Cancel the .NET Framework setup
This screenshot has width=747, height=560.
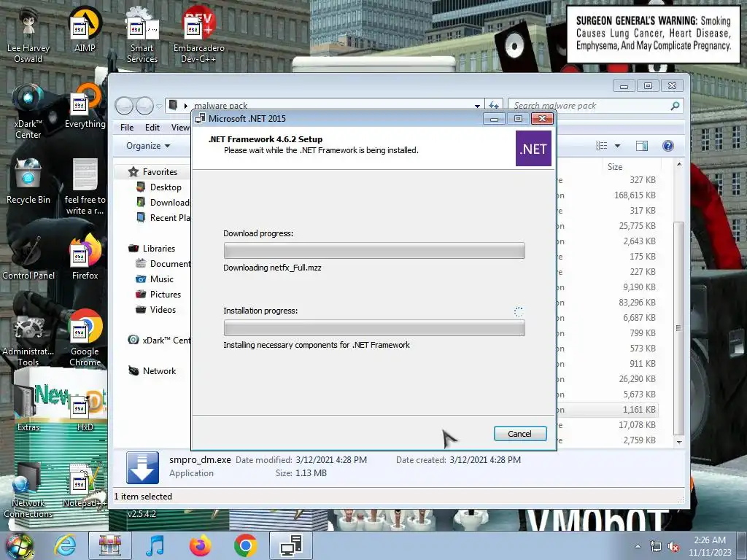coord(519,433)
